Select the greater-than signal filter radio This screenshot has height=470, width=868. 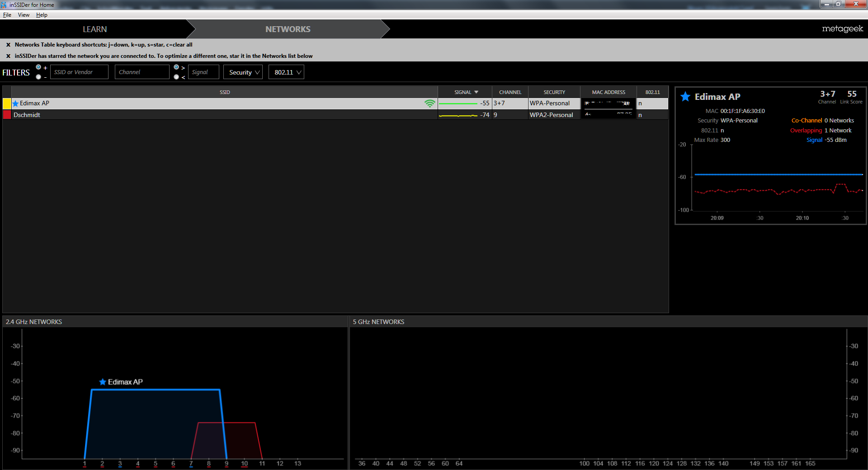[176, 67]
